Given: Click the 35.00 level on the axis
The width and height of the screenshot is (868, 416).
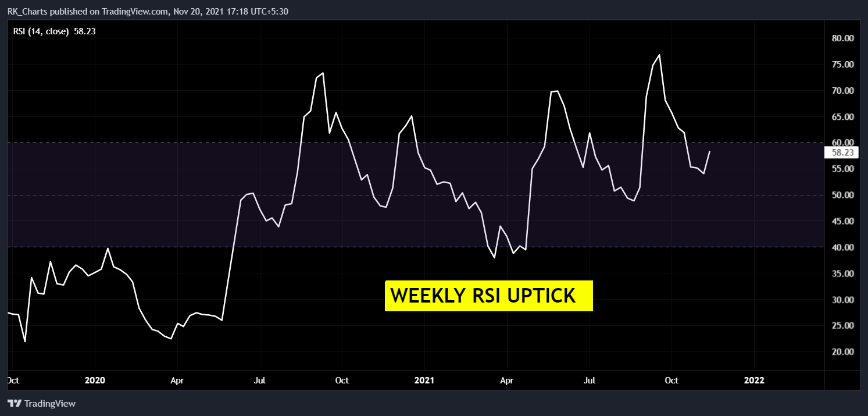Looking at the screenshot, I should tap(842, 273).
